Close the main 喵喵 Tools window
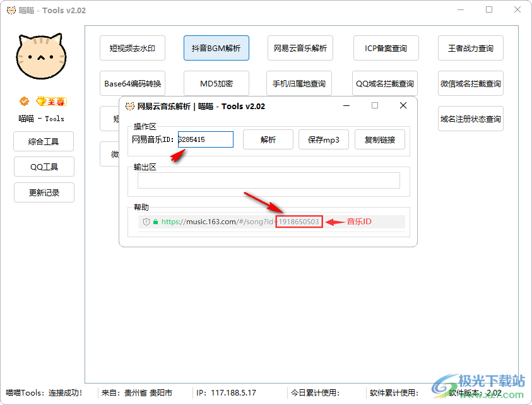 pos(517,10)
